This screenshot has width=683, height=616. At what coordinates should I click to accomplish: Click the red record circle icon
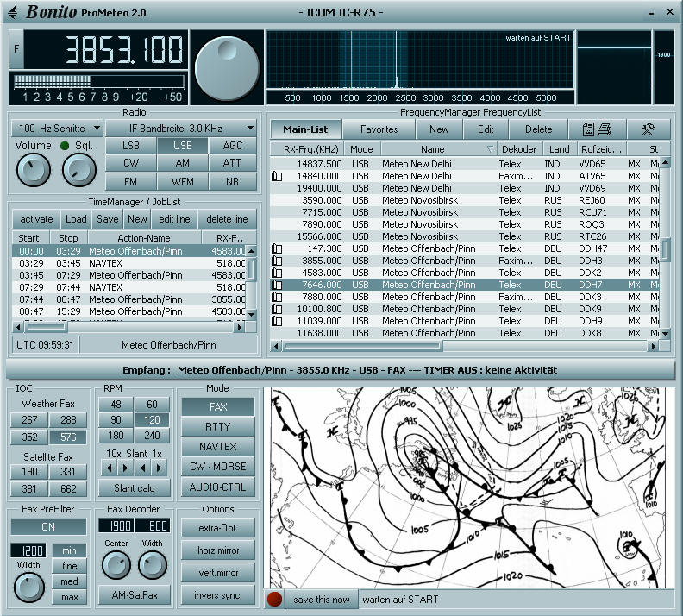(274, 600)
